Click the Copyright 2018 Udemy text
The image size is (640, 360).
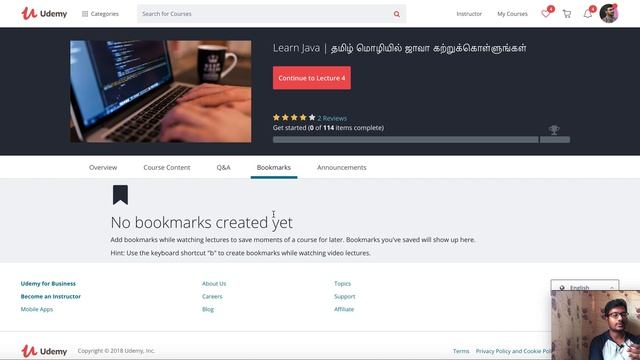click(116, 351)
